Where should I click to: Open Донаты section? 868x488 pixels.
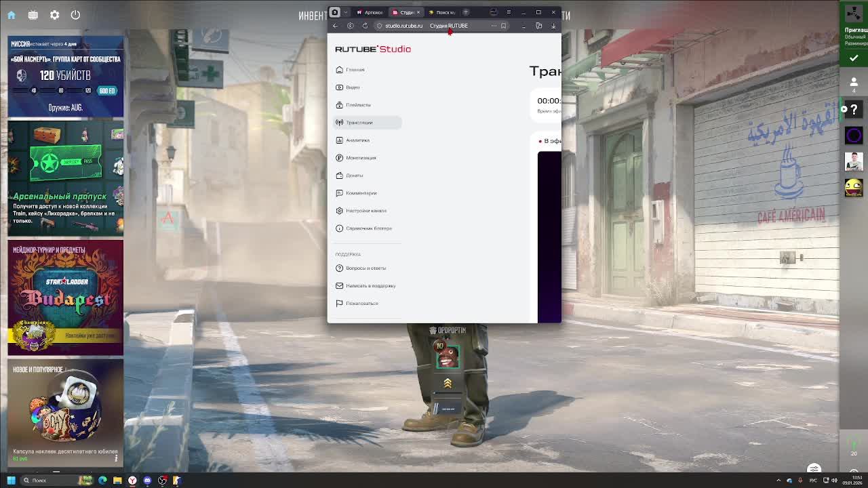[367, 176]
